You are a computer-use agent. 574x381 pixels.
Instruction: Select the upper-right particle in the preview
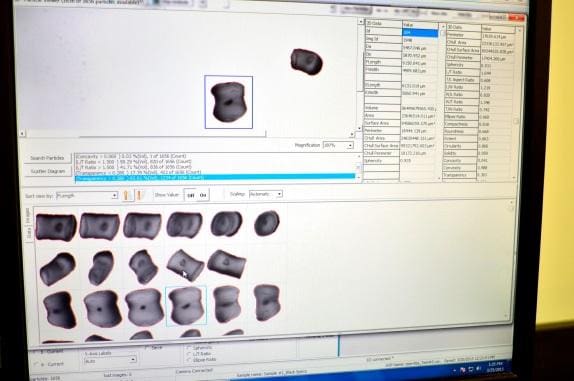coord(307,61)
